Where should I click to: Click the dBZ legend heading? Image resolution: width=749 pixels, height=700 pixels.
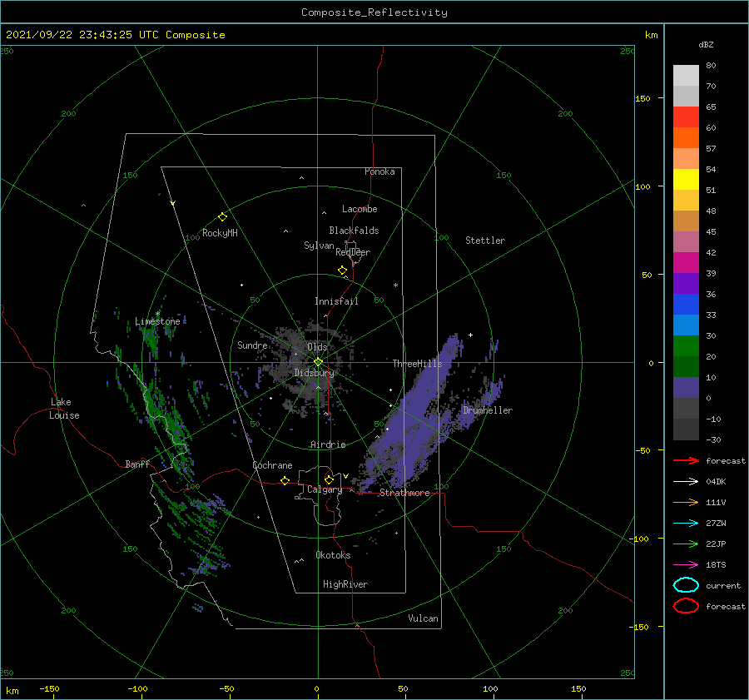[706, 44]
